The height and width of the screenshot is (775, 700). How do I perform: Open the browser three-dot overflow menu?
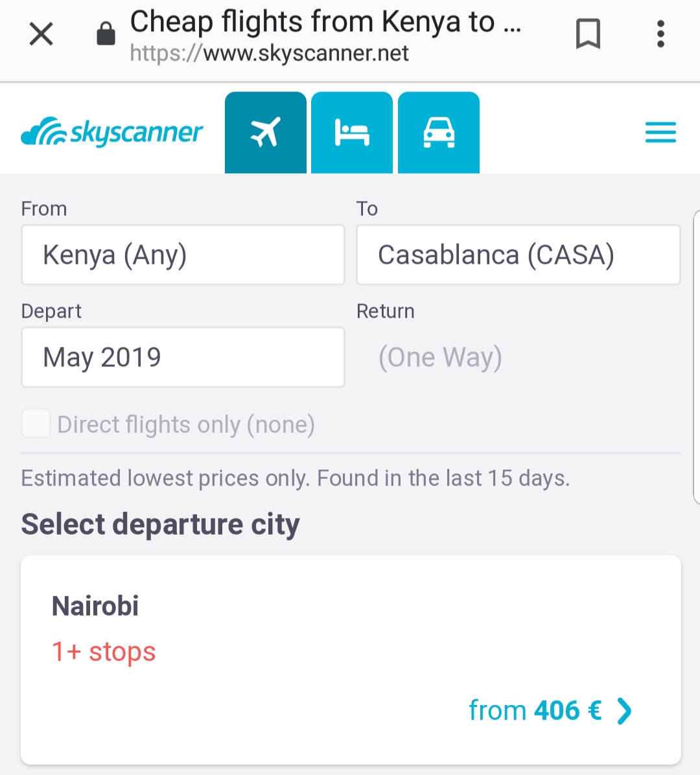pyautogui.click(x=660, y=34)
